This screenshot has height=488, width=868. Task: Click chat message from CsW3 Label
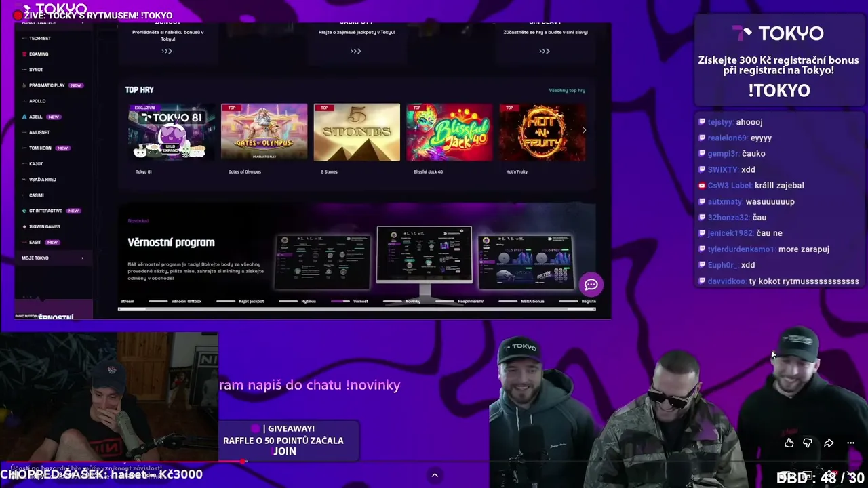tap(751, 185)
